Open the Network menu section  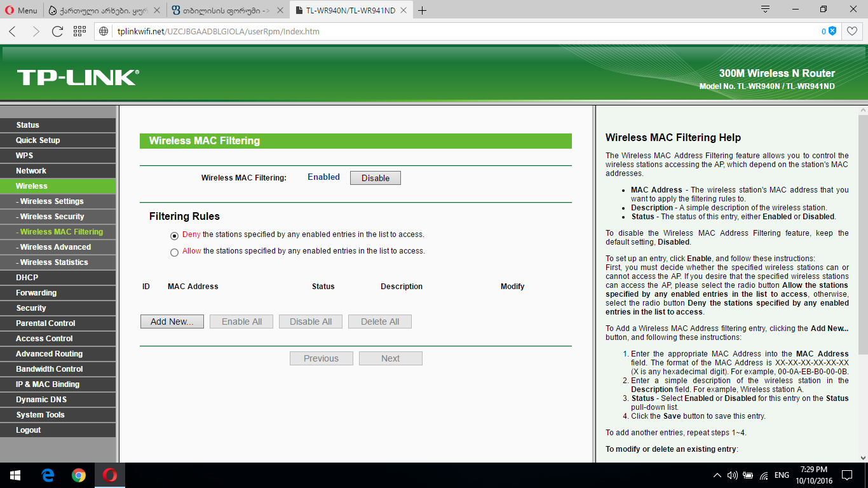tap(58, 171)
